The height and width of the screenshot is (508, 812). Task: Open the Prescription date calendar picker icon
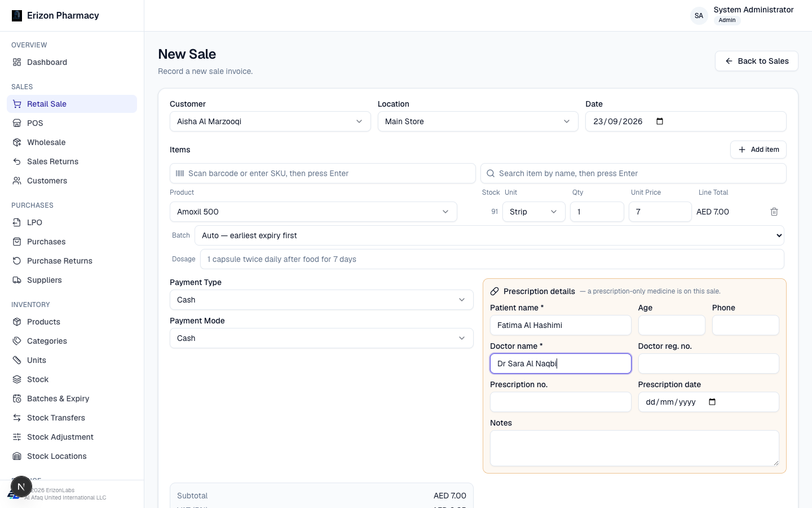pos(712,402)
